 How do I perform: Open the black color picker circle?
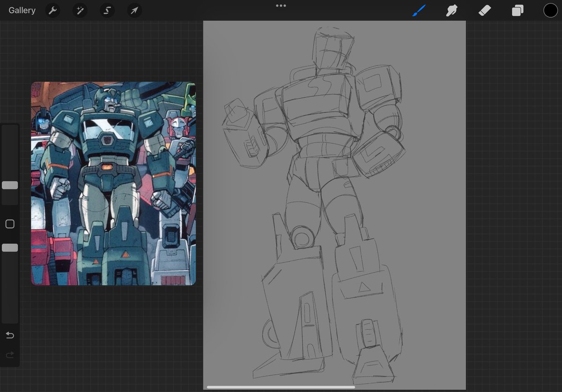[550, 10]
